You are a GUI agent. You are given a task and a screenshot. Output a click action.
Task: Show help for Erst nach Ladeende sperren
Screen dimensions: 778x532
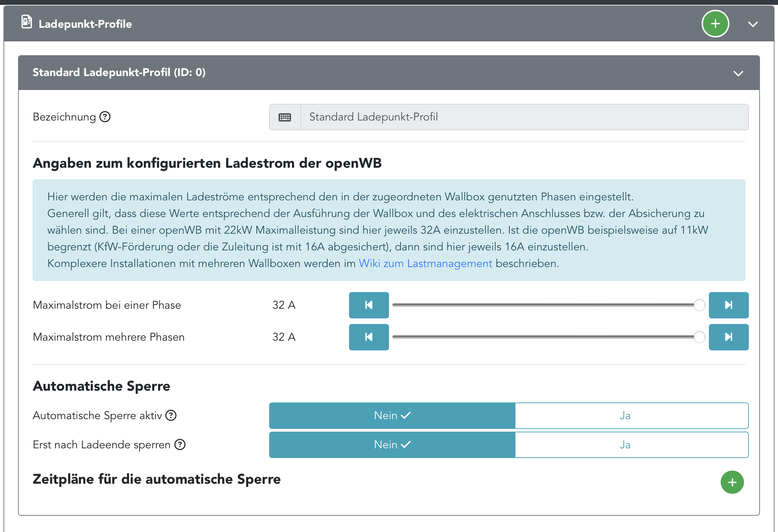coord(180,444)
